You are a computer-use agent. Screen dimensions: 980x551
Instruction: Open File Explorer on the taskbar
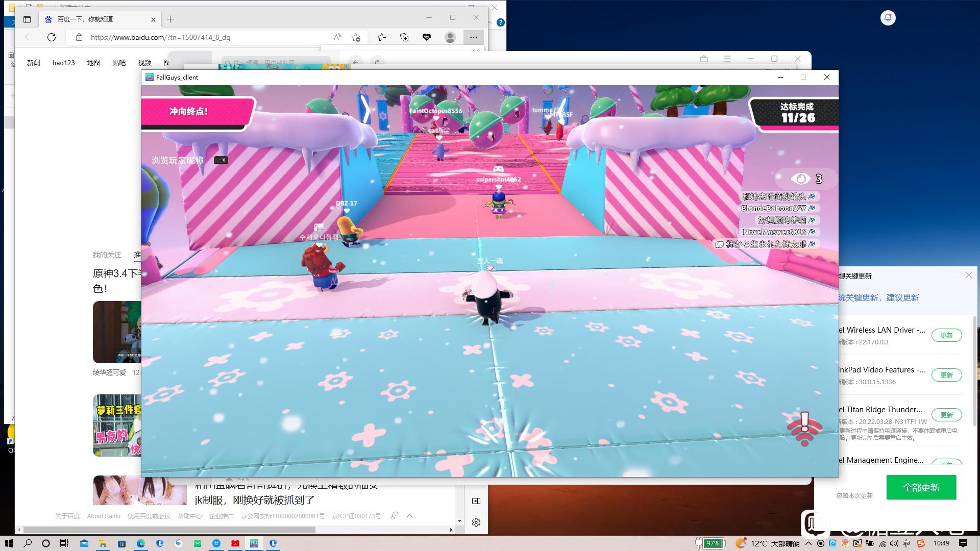pos(103,543)
